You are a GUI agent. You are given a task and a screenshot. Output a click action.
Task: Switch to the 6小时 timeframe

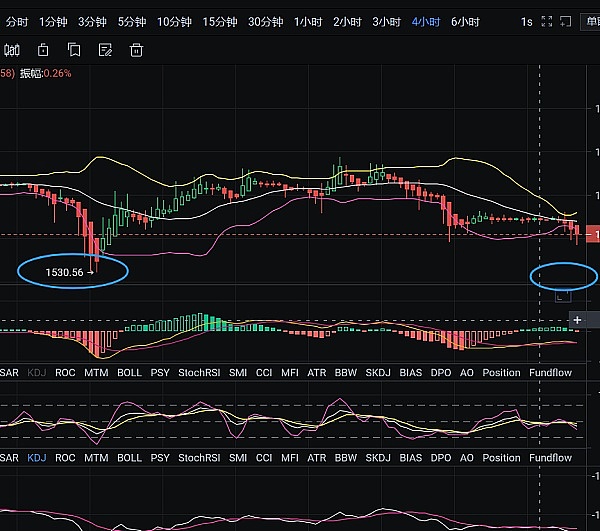465,21
